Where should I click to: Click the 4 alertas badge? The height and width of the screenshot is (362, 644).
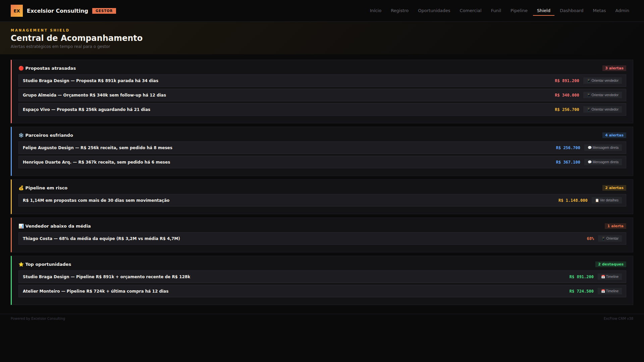(614, 135)
